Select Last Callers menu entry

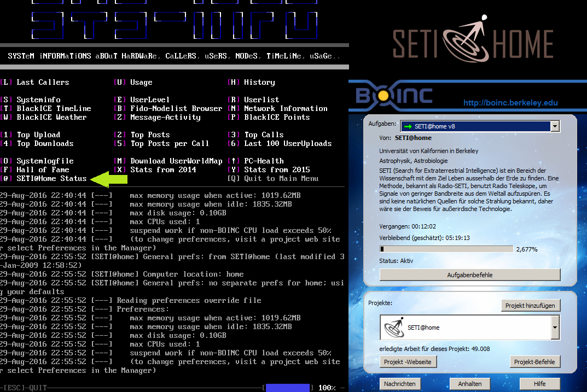point(43,83)
